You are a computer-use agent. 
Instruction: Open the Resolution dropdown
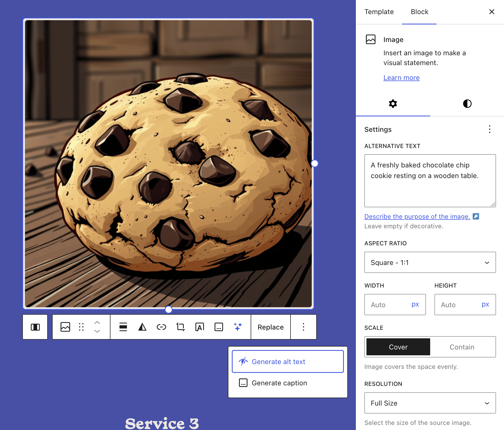click(x=430, y=403)
